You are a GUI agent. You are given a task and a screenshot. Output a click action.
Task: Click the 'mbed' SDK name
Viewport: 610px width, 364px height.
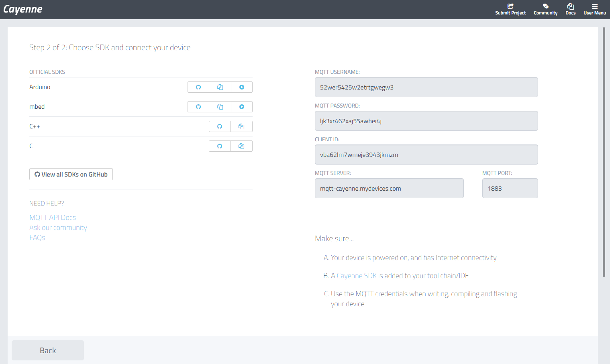37,107
